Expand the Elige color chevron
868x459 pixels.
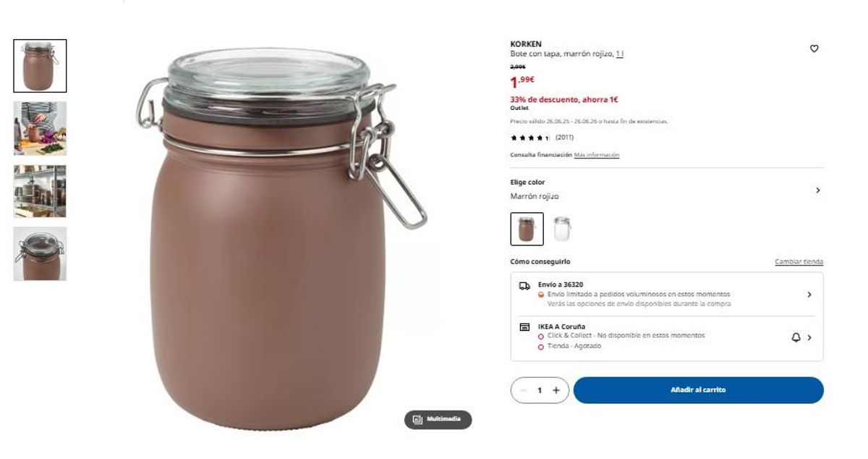pos(817,190)
